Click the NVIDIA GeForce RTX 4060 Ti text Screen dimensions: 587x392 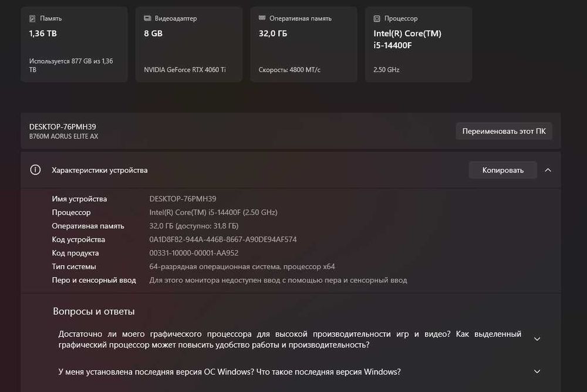pyautogui.click(x=185, y=70)
